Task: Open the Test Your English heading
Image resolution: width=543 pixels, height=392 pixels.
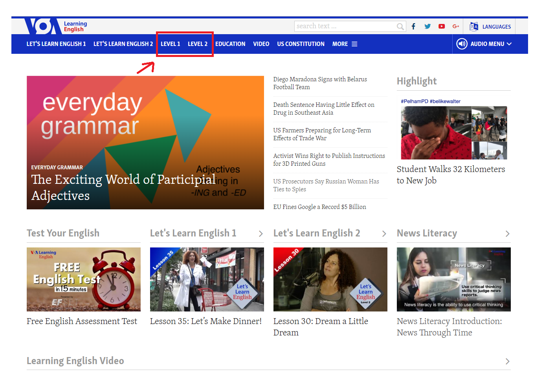Action: pyautogui.click(x=63, y=233)
